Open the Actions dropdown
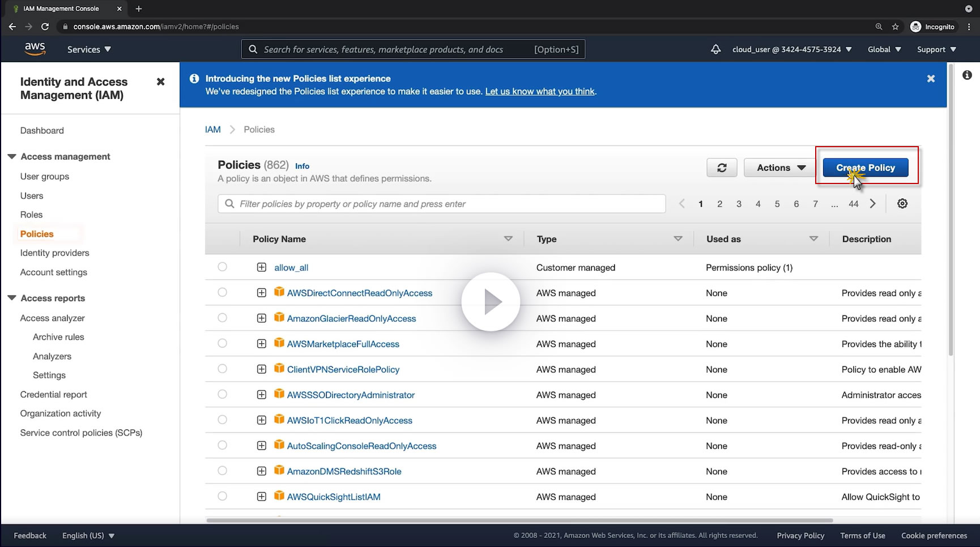This screenshot has height=547, width=980. (x=781, y=168)
